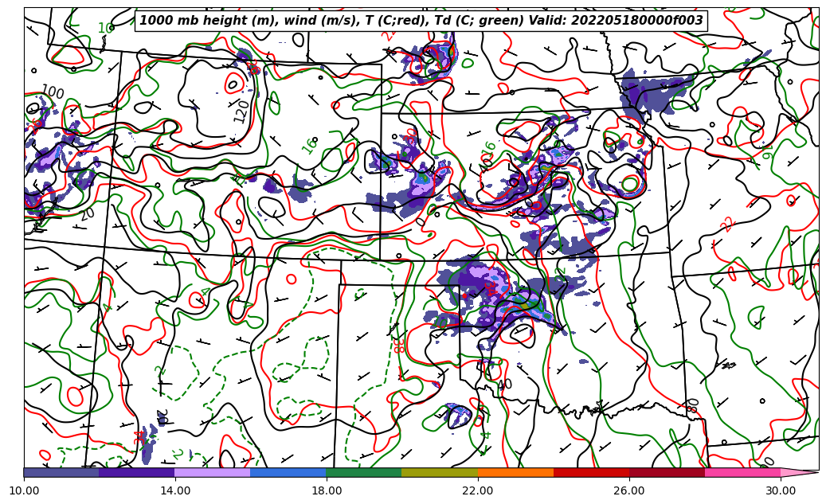The height and width of the screenshot is (504, 826).
Task: Pick the blue 16–18 colorbar segment
Action: tap(288, 472)
